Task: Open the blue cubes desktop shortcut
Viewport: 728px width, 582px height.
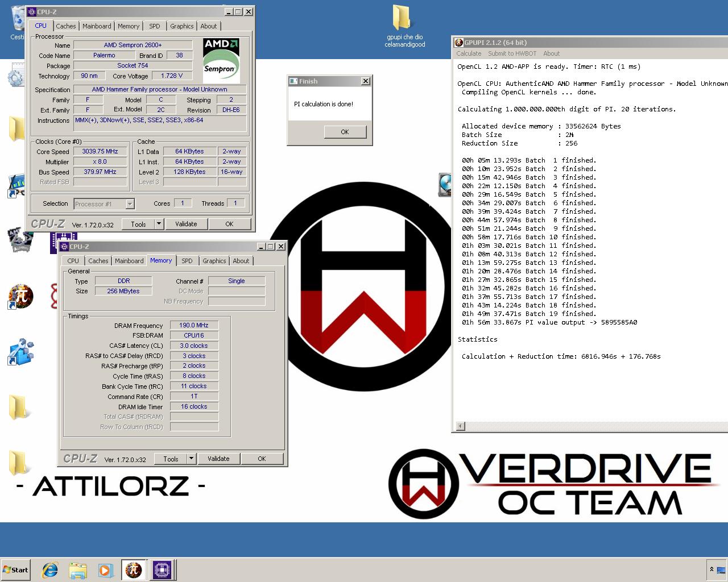Action: point(21,352)
